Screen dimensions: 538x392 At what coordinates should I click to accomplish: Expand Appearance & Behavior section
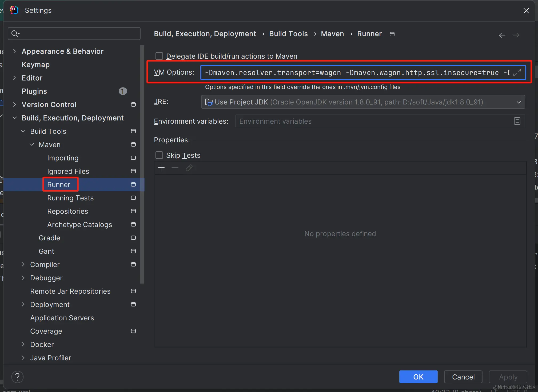click(15, 51)
